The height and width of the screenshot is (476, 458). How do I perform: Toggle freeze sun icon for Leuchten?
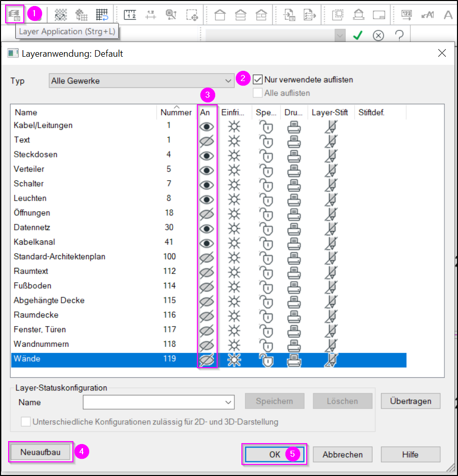(234, 200)
